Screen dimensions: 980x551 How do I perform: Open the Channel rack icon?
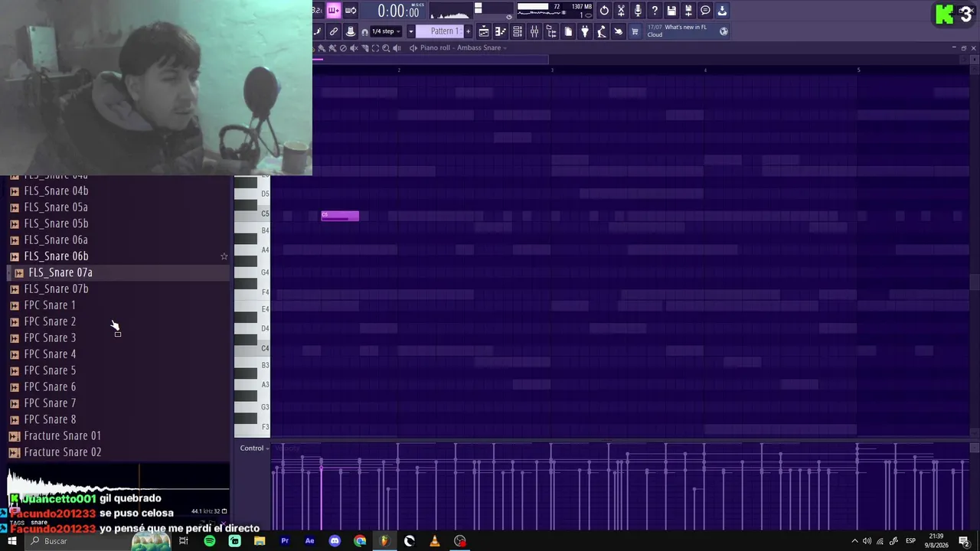click(518, 31)
